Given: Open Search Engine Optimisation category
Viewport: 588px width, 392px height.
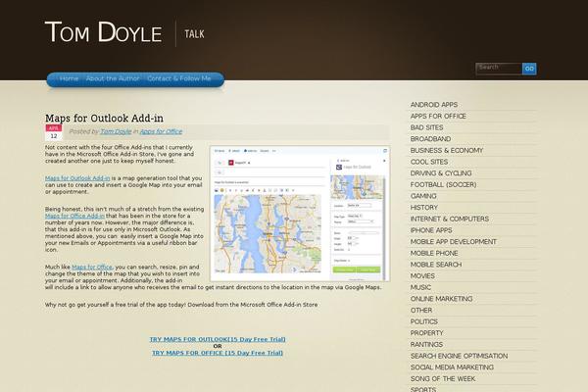Looking at the screenshot, I should point(459,356).
